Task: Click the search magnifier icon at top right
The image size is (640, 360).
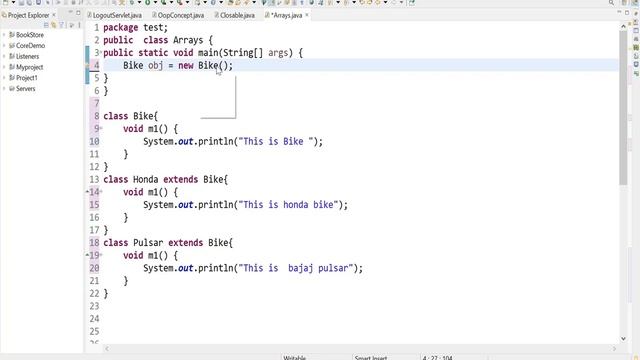Action: tap(611, 2)
